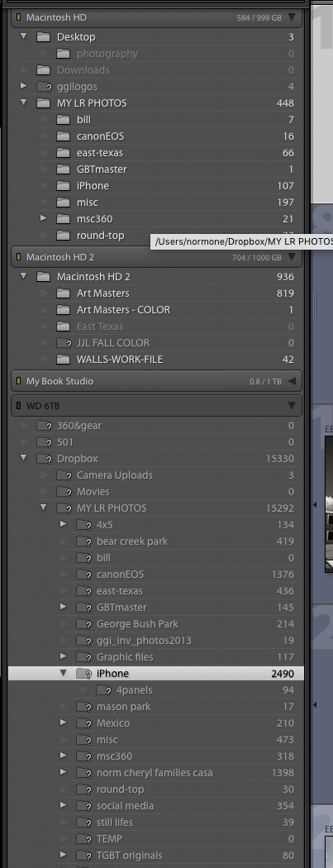The height and width of the screenshot is (868, 333).
Task: Click the 2490 count on the iPhone row
Action: [283, 674]
